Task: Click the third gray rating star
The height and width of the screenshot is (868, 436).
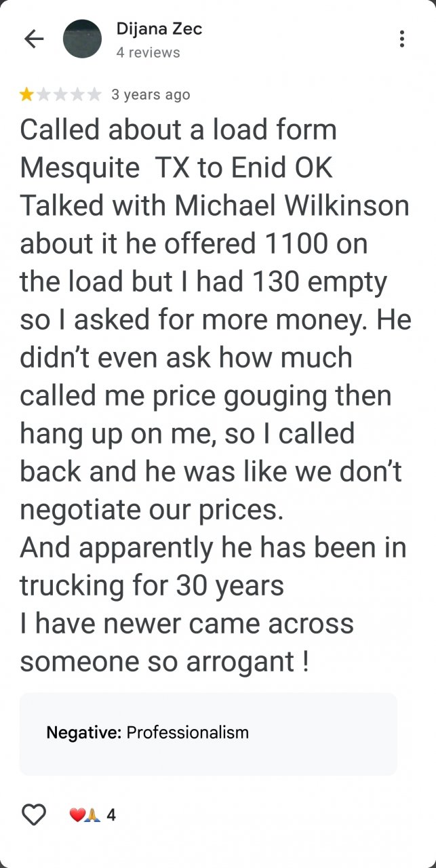Action: pos(60,95)
